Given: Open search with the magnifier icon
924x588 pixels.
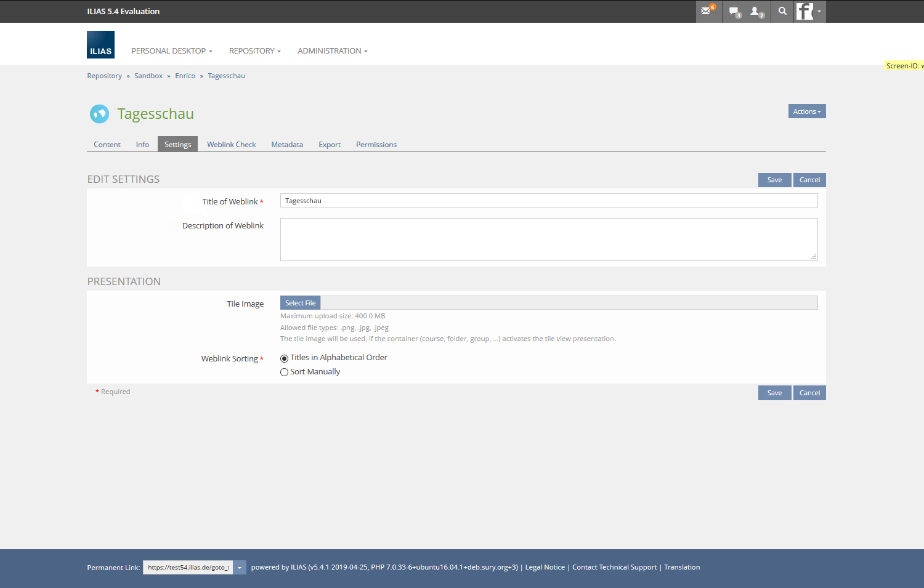Looking at the screenshot, I should point(782,11).
